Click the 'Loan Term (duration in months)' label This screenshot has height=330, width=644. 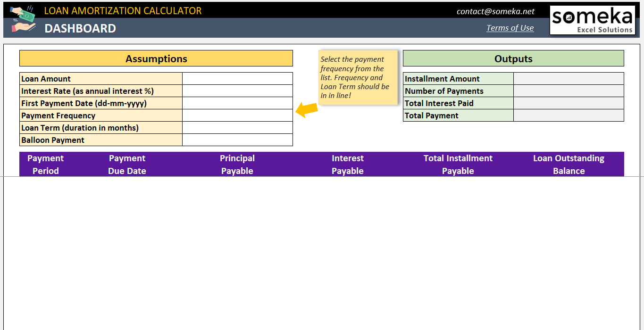(x=80, y=128)
